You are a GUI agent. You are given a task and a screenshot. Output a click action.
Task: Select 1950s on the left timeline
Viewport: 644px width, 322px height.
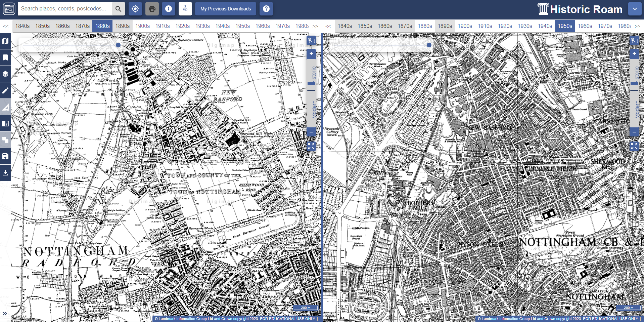pos(243,26)
